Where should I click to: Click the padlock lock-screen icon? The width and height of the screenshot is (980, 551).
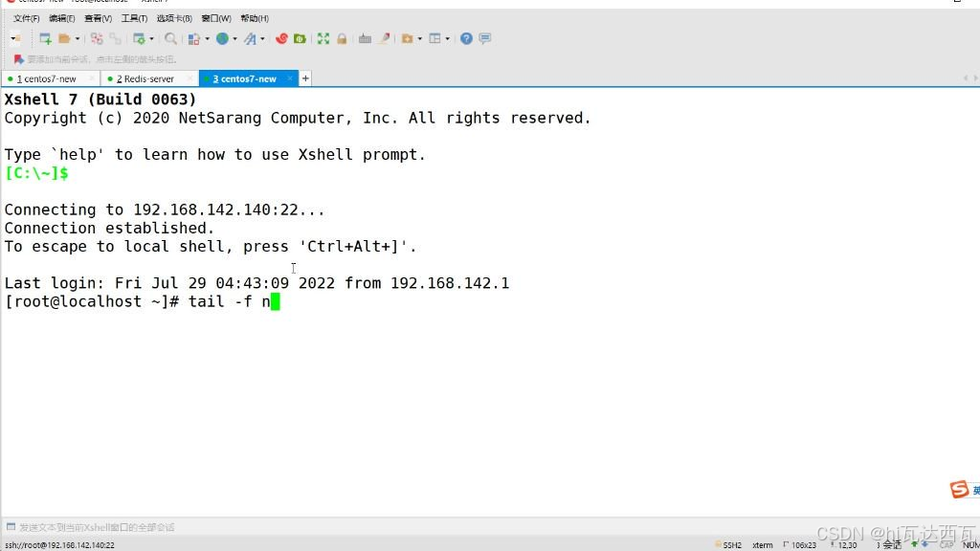[x=342, y=38]
